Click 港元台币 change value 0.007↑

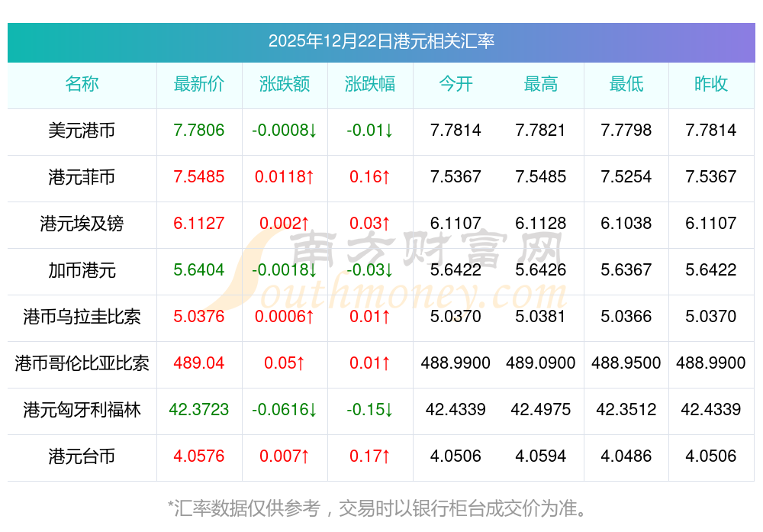click(285, 456)
